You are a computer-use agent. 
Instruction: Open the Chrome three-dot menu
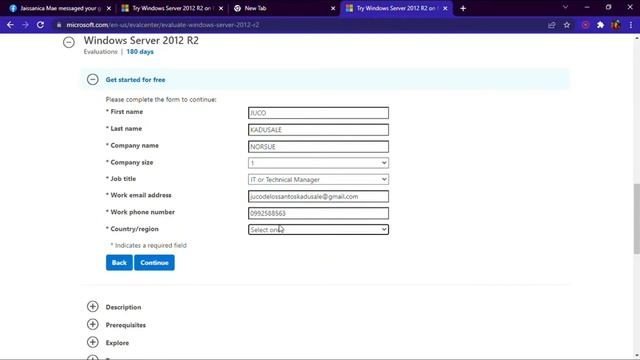pyautogui.click(x=631, y=25)
